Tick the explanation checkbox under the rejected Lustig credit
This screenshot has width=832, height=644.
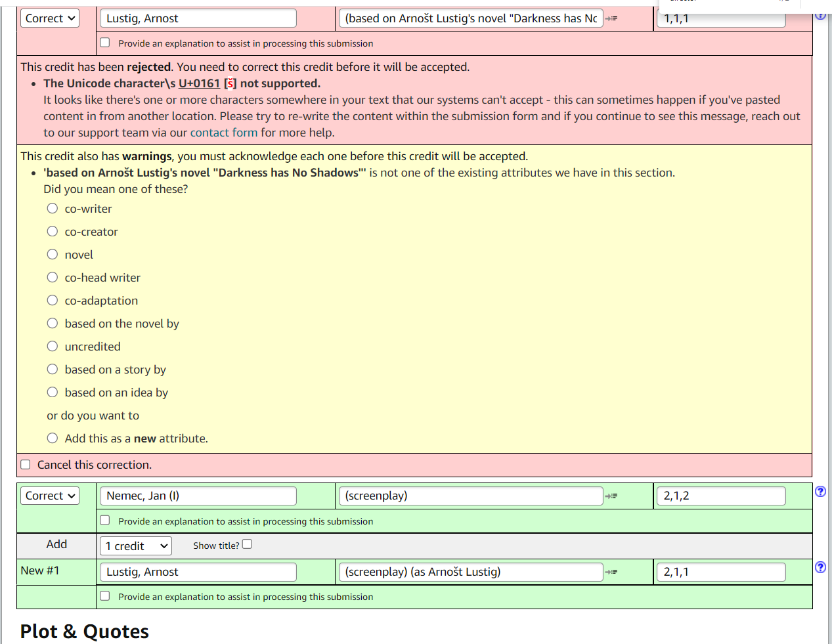click(x=105, y=43)
